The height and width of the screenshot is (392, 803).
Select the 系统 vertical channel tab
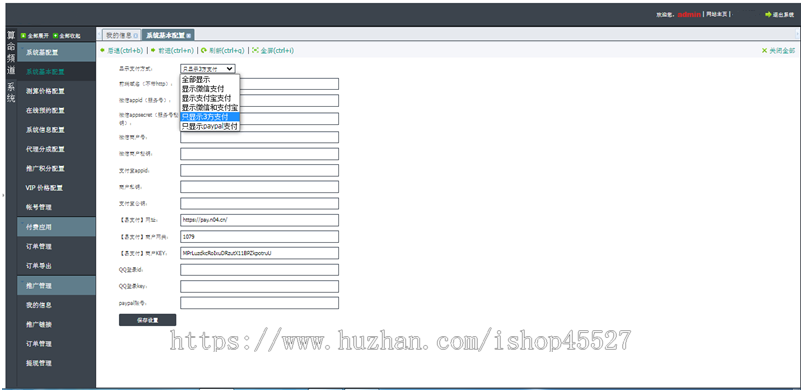(x=11, y=93)
